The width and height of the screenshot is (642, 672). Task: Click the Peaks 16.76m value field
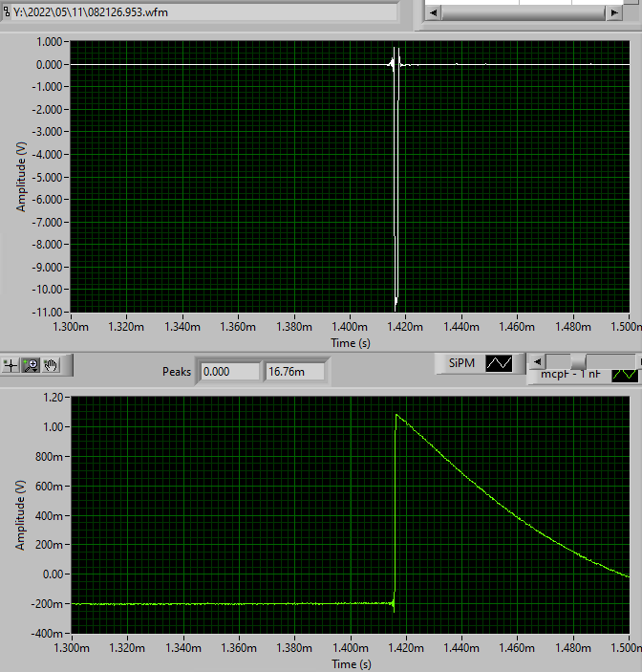295,372
